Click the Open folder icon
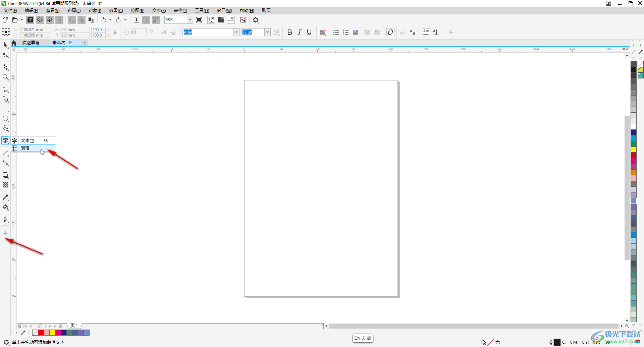The image size is (644, 347). pyautogui.click(x=15, y=20)
